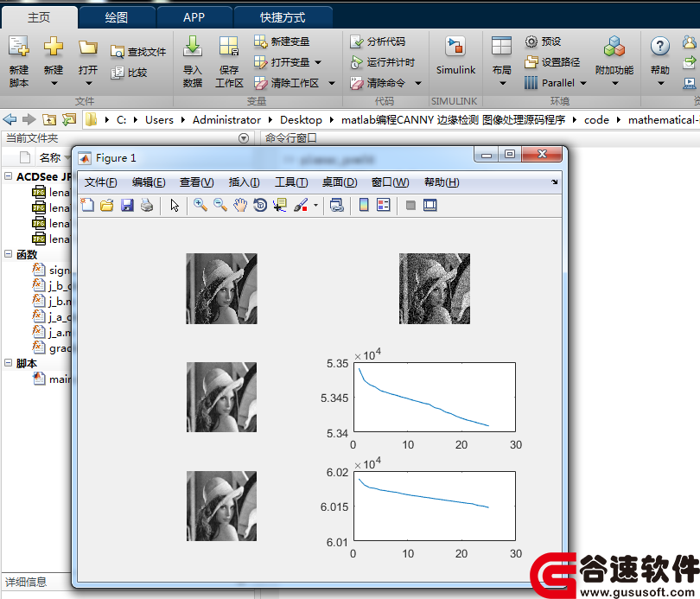Viewport: 700px width, 599px height.
Task: Click the 新建变量 (New Variable) button
Action: click(x=282, y=41)
